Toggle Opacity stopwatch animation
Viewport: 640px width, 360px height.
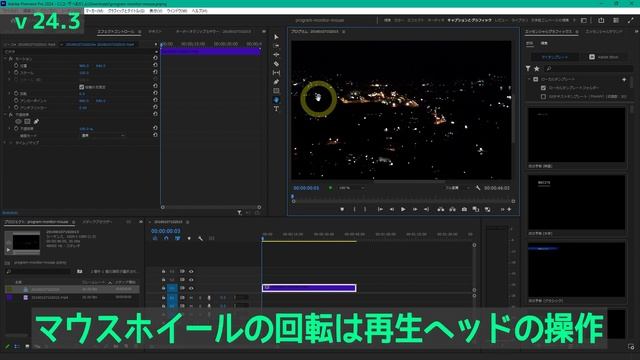point(16,129)
